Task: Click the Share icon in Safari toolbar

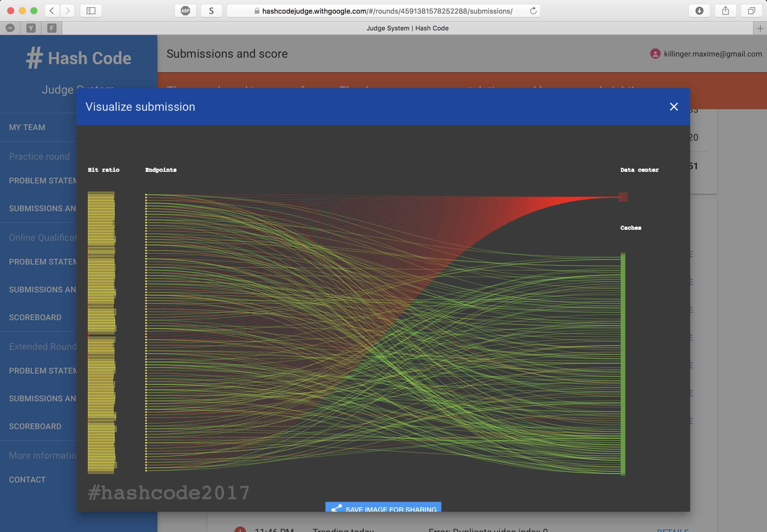Action: (725, 11)
